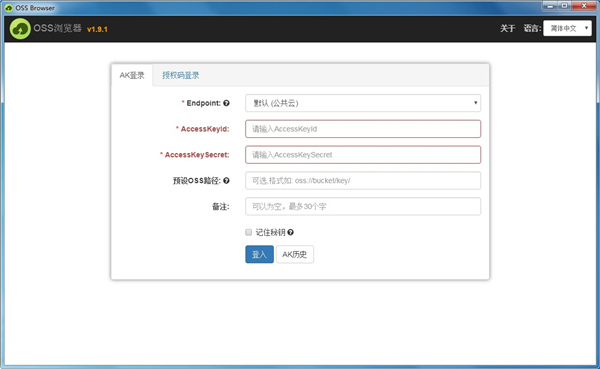The width and height of the screenshot is (600, 369).
Task: Toggle the 记住秘钥 remember-key checkbox
Action: point(248,232)
